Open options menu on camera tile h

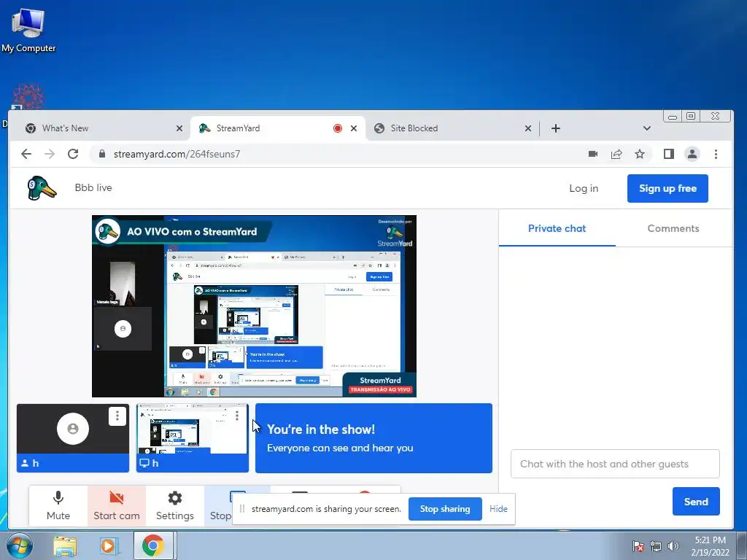(x=117, y=416)
